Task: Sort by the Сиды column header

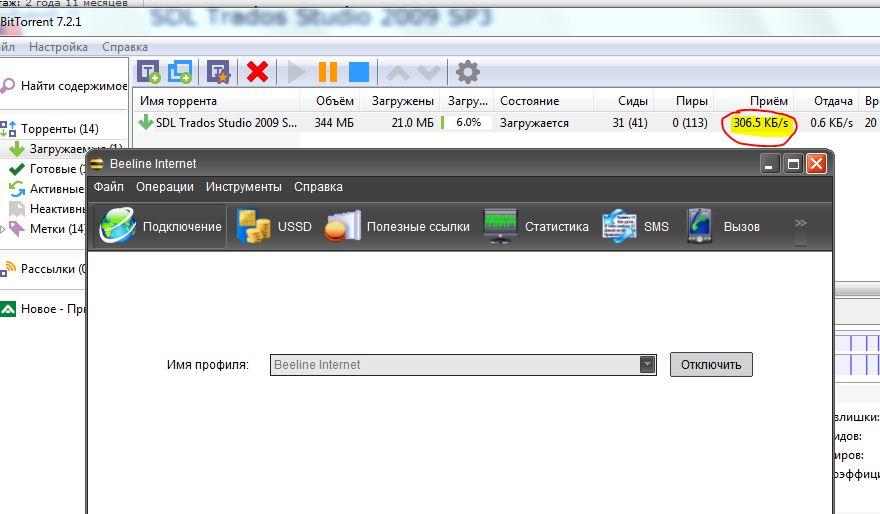Action: [632, 101]
